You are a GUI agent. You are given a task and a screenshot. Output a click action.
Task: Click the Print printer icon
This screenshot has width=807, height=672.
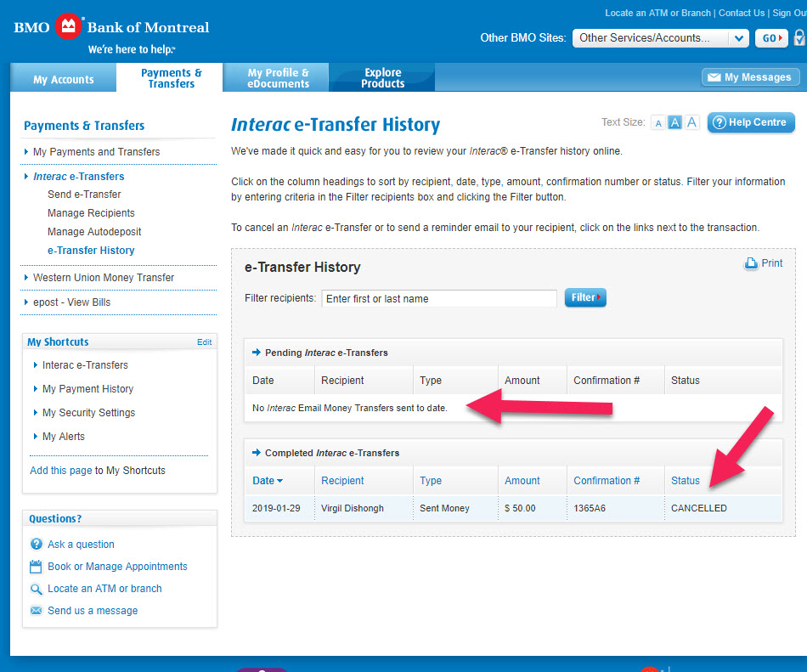pos(751,263)
